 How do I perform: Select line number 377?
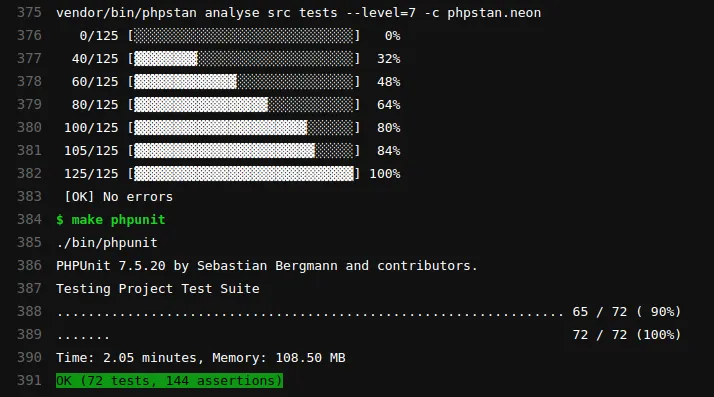point(29,58)
